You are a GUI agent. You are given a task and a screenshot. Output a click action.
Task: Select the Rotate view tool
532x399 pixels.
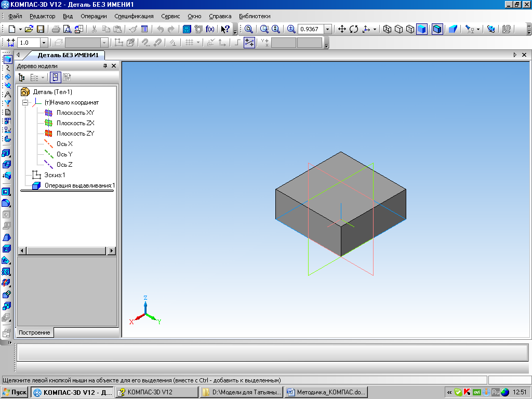354,29
